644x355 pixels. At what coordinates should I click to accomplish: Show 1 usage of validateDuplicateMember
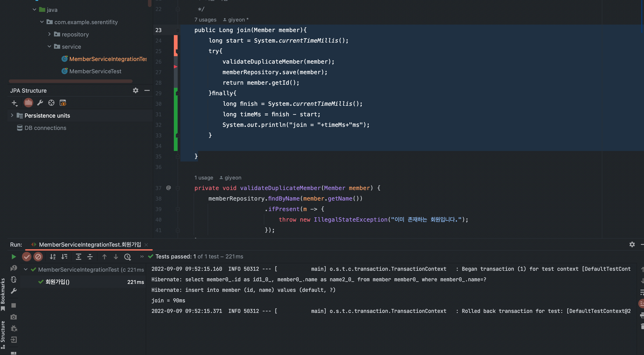click(x=204, y=178)
